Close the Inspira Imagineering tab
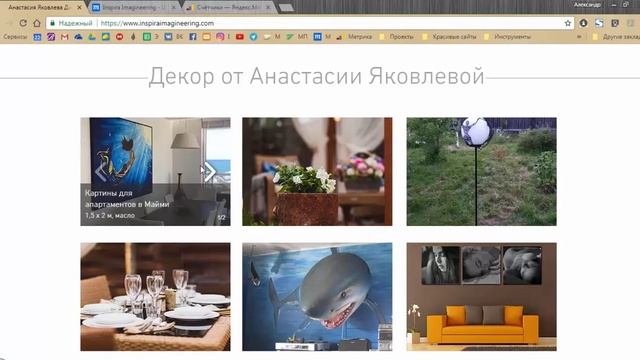The height and width of the screenshot is (360, 640). point(173,7)
